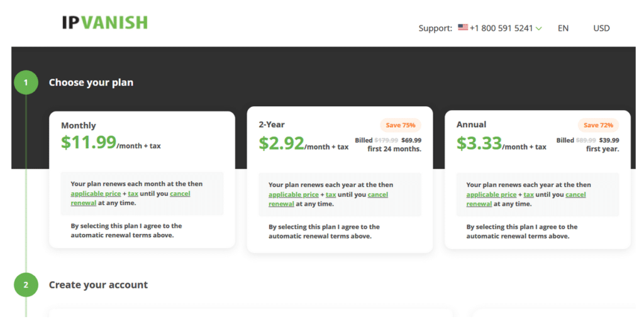This screenshot has width=644, height=329.
Task: Select the Annual plan card
Action: (537, 179)
